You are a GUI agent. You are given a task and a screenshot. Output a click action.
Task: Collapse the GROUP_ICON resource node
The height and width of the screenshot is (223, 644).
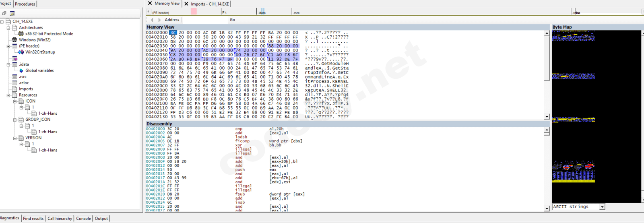point(15,120)
